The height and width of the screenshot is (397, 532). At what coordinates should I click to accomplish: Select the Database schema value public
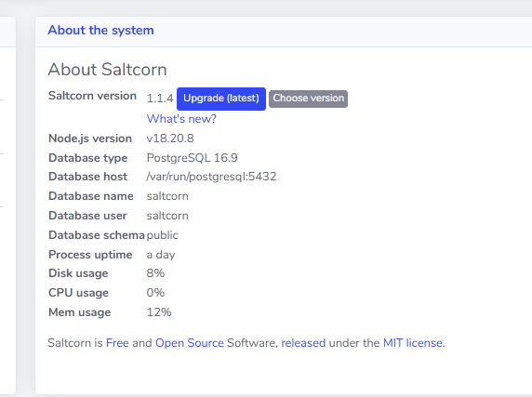coord(162,235)
